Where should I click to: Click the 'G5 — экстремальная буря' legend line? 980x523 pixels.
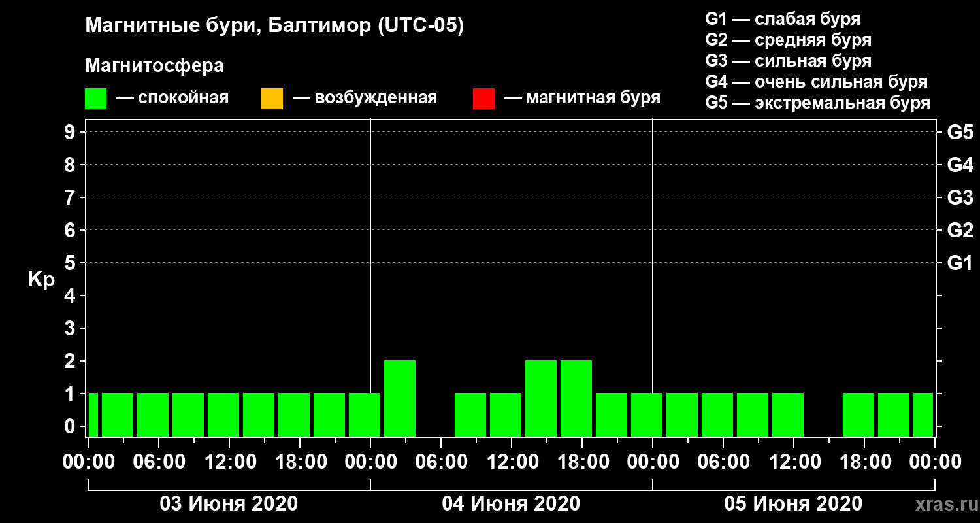(817, 103)
